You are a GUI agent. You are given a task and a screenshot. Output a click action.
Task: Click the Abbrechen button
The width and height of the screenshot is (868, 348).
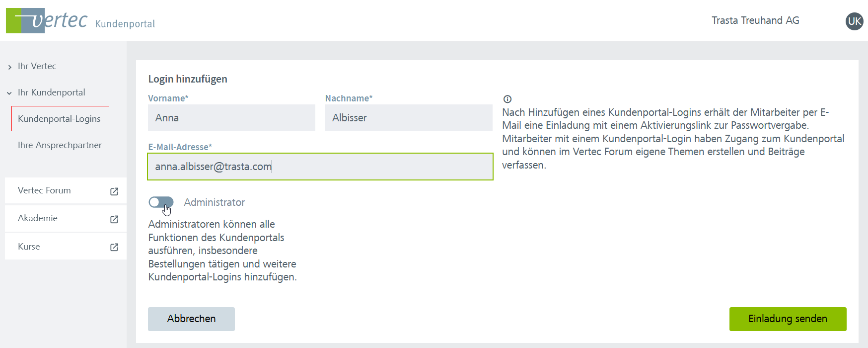(x=191, y=319)
